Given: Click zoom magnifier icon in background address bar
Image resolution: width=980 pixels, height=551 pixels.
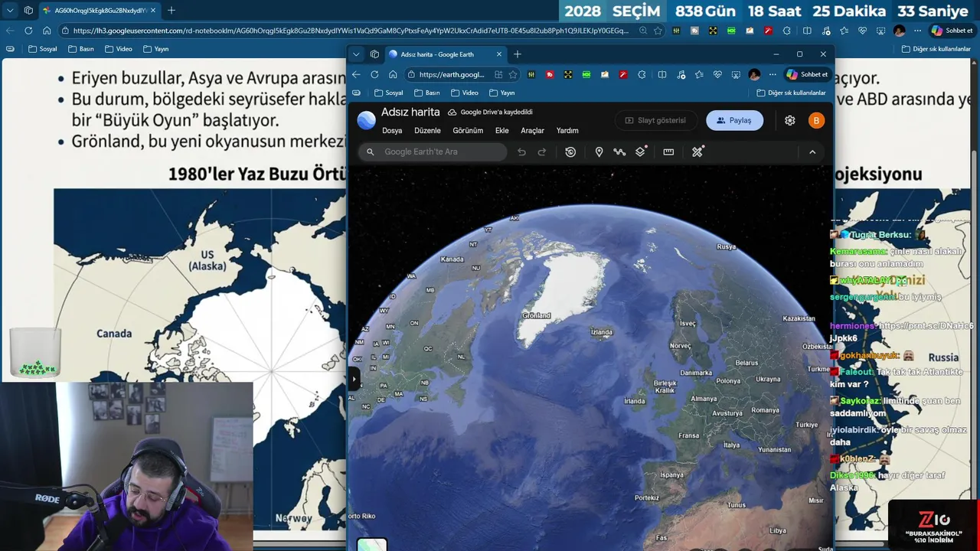Looking at the screenshot, I should [642, 31].
